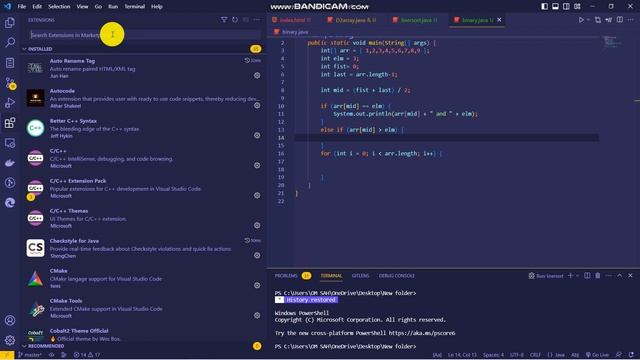Viewport: 640px width, 360px height.
Task: Open the Explorer view in activity bar
Action: click(10, 22)
